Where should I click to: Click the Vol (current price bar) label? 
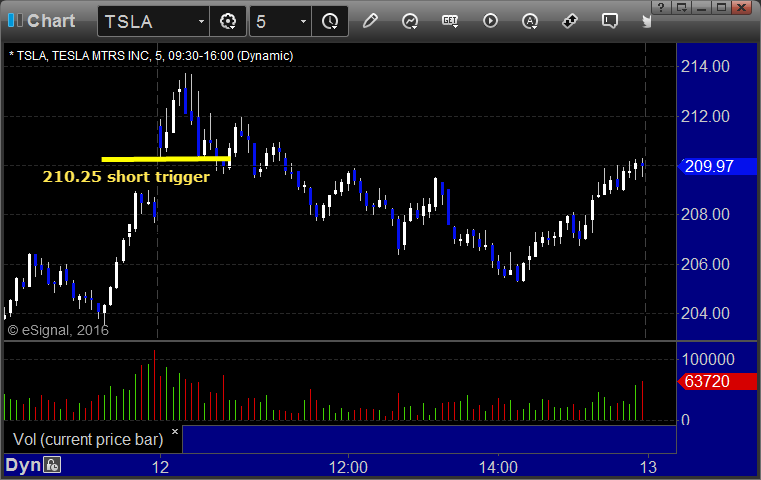(x=88, y=439)
